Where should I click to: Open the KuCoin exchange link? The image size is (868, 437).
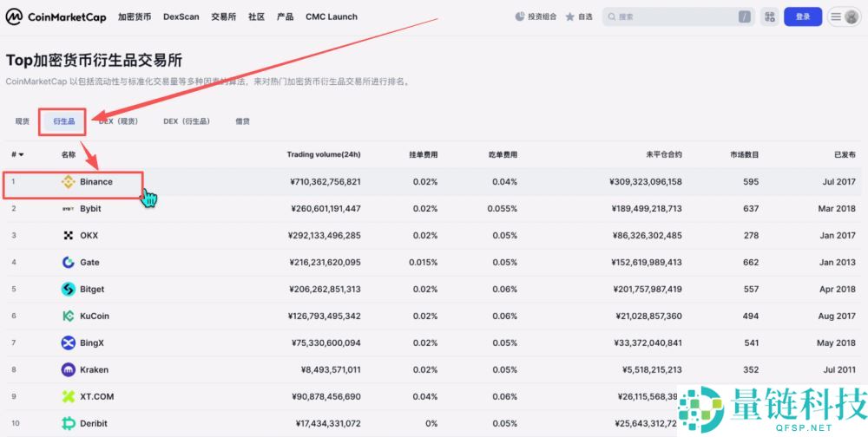click(94, 316)
